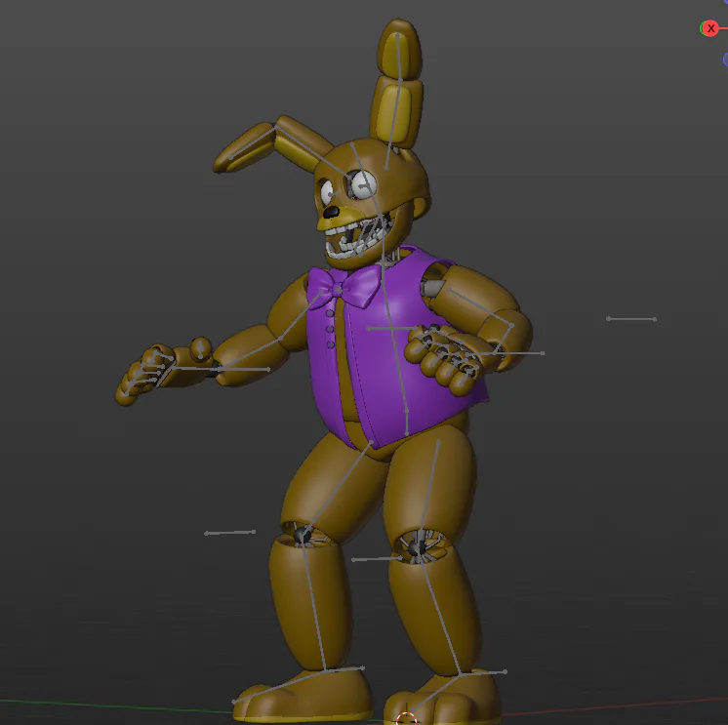Select the large white eyeball with bone
The image size is (728, 725).
(x=363, y=184)
